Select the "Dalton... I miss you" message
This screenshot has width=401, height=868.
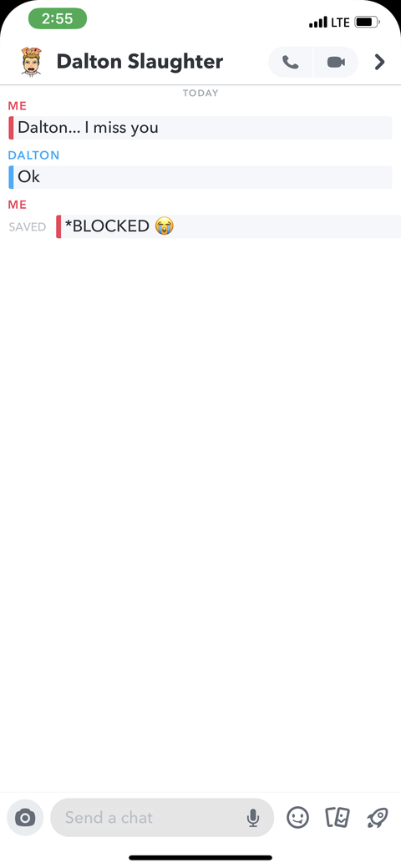coord(200,128)
